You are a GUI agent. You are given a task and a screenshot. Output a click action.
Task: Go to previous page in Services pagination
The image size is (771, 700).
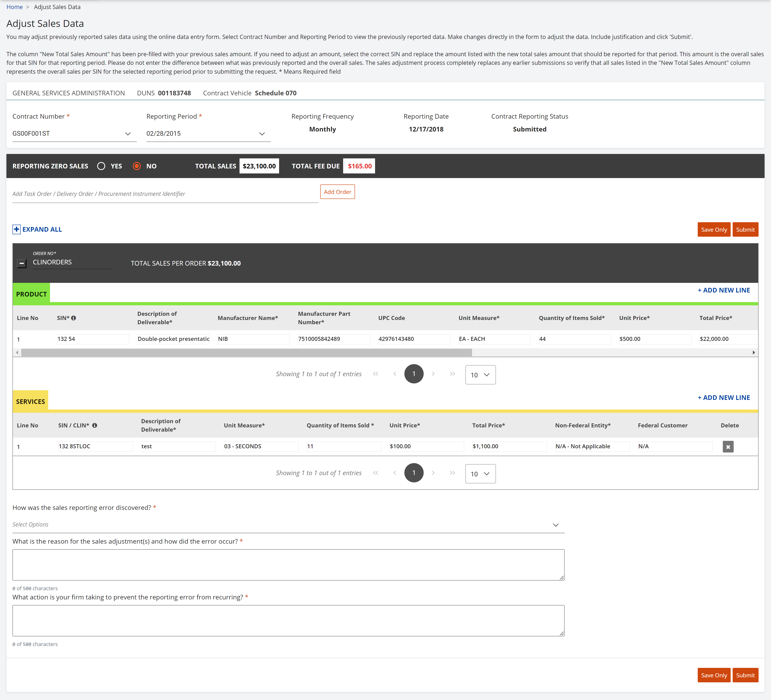coord(395,473)
